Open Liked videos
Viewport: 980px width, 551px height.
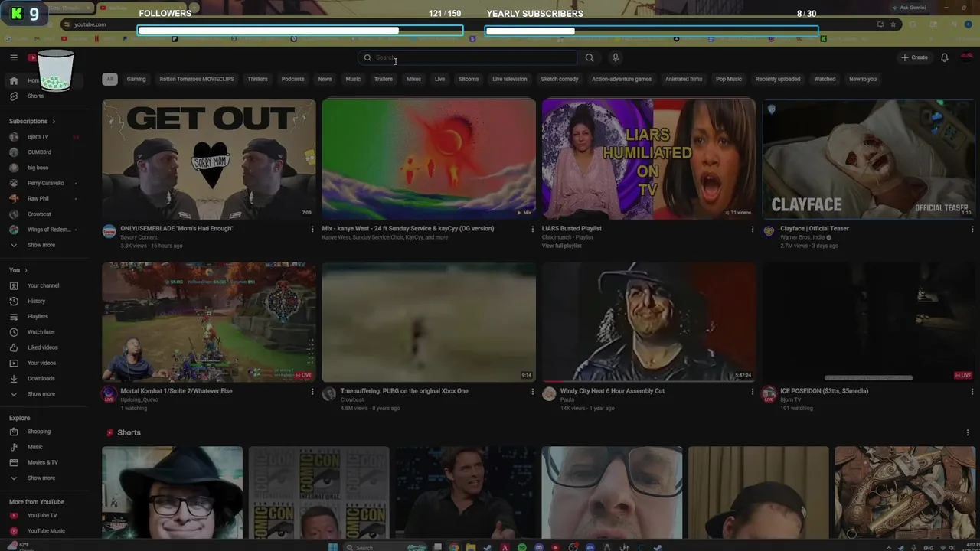pos(44,347)
